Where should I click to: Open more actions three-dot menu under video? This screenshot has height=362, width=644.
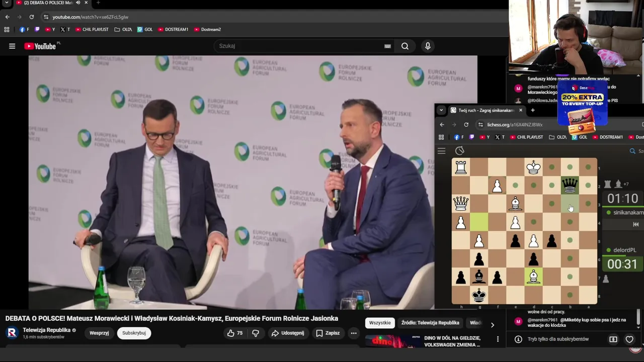tap(354, 333)
